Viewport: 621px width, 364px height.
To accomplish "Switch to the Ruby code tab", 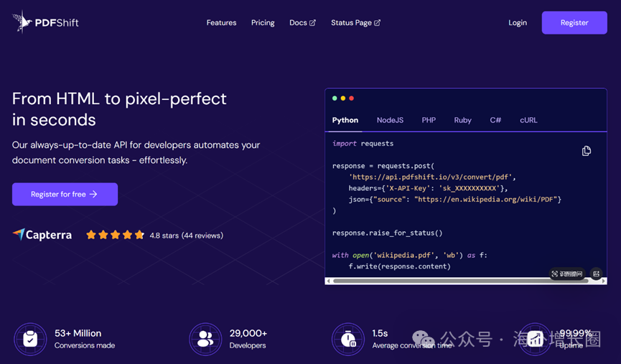I will (462, 120).
